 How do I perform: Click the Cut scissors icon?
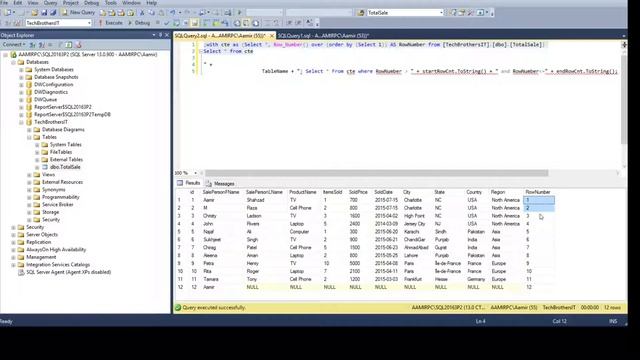pos(142,13)
